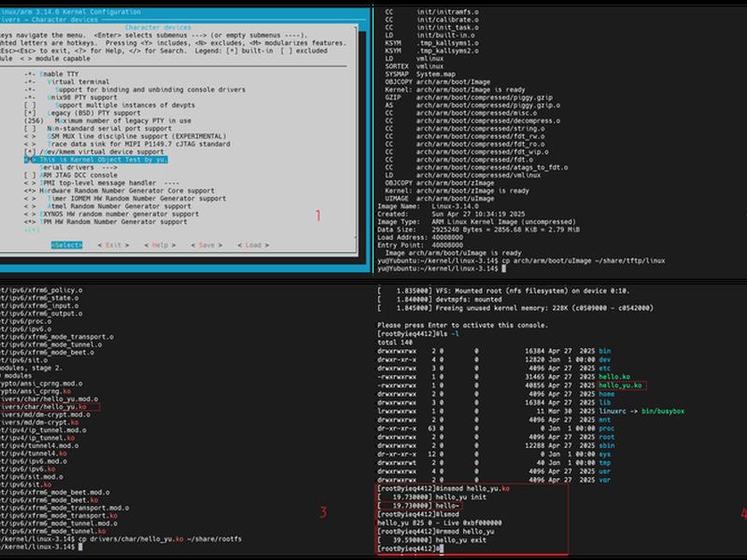Toggle ARM JTAG DCC console option

[x=71, y=175]
